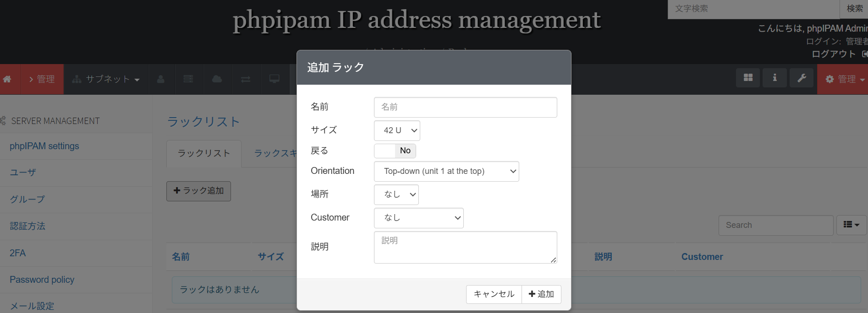Focus the 説明 textarea
This screenshot has height=313, width=868.
pos(466,247)
